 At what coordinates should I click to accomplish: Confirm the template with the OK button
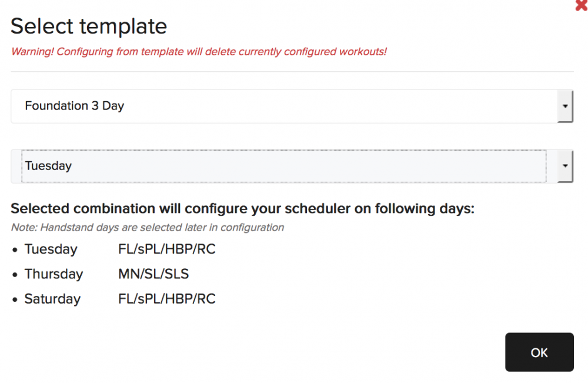point(539,352)
